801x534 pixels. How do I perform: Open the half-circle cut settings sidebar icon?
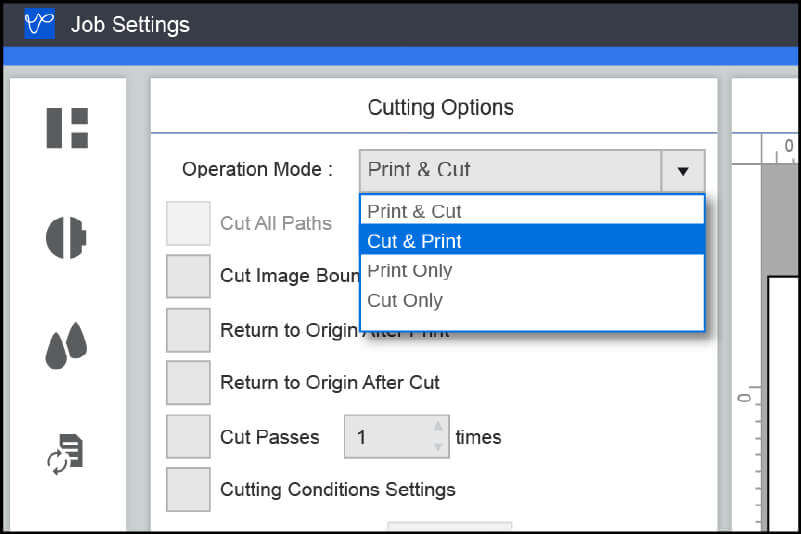[67, 238]
